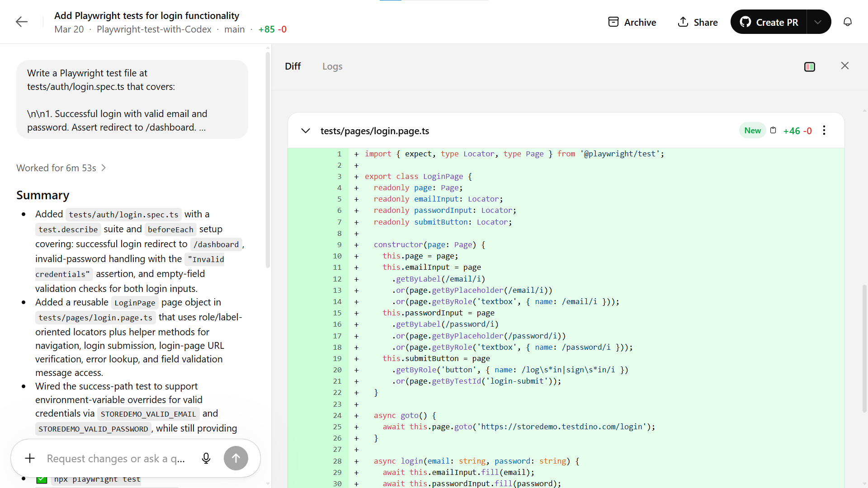Click the plus attach icon
Viewport: 868px width, 488px height.
(30, 458)
